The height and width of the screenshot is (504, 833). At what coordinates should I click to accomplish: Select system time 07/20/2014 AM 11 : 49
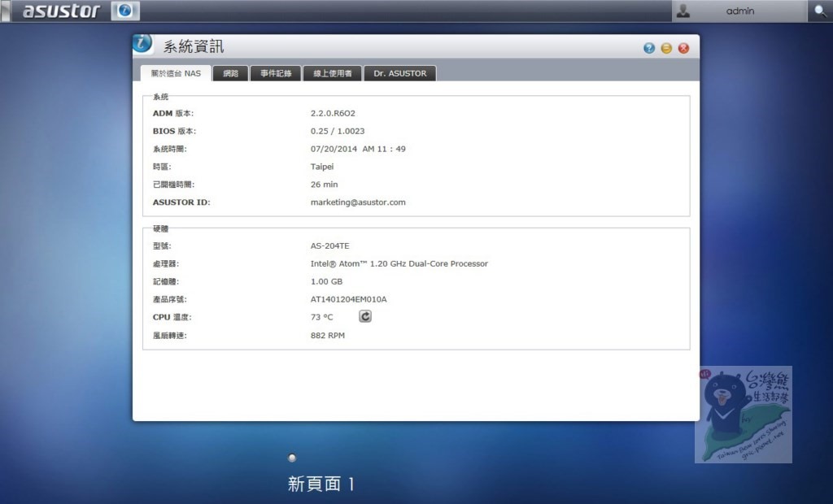click(358, 150)
